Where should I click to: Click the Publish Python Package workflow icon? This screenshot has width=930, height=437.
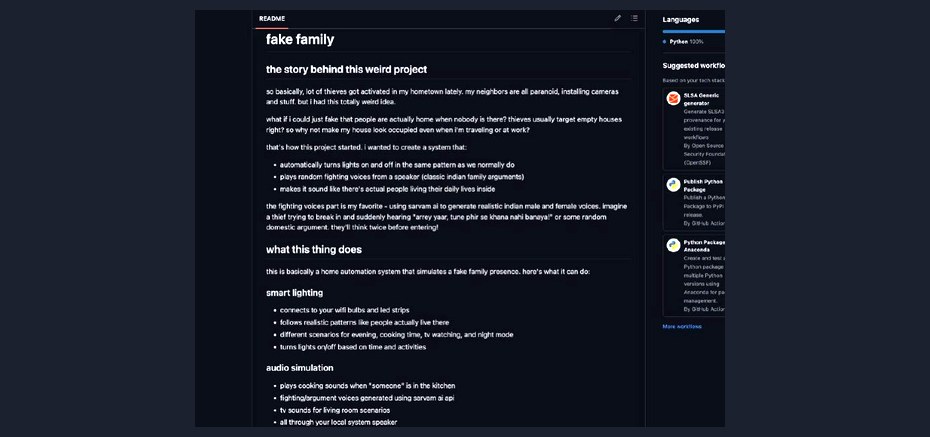[673, 184]
